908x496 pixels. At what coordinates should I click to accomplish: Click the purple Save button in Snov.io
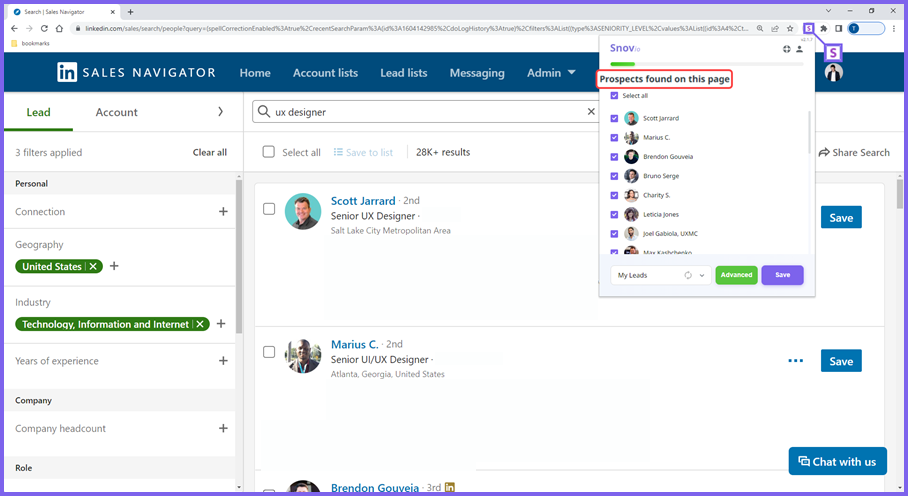782,275
